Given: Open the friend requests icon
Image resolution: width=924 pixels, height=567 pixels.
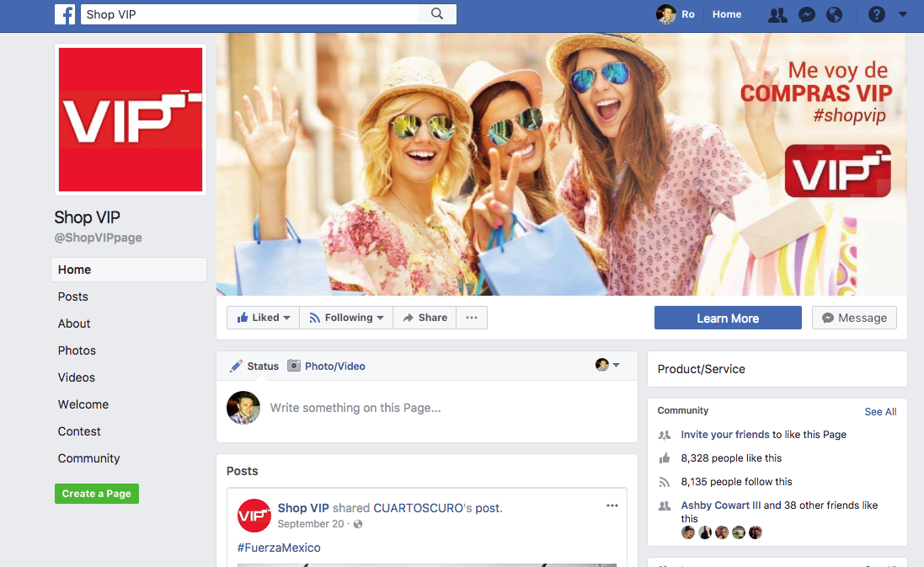Looking at the screenshot, I should 777,14.
